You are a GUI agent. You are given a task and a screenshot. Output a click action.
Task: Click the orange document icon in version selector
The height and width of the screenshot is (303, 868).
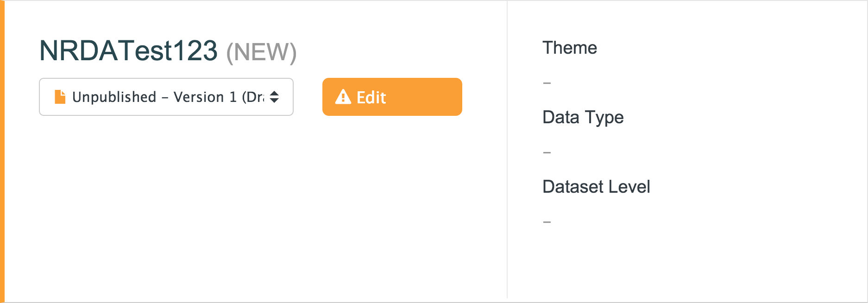pos(60,97)
